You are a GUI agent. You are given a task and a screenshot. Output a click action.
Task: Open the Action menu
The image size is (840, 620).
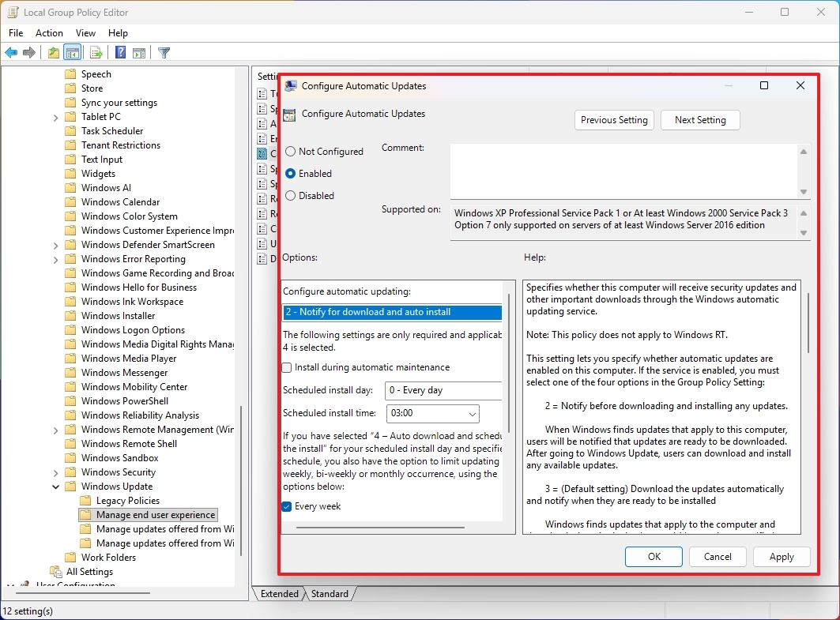coord(49,33)
